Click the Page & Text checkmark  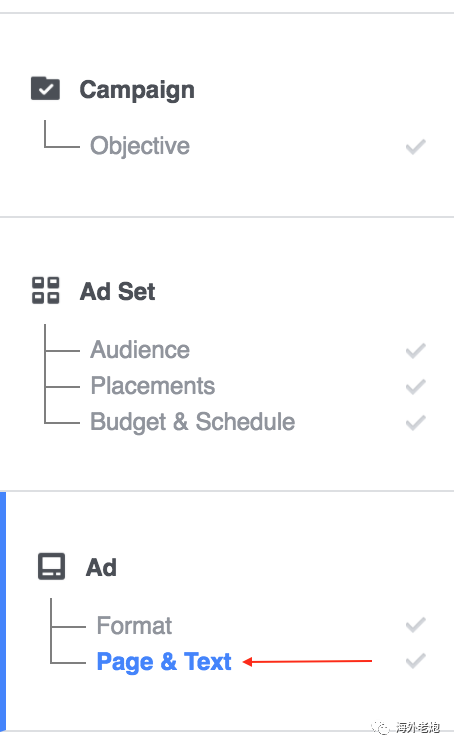(415, 661)
